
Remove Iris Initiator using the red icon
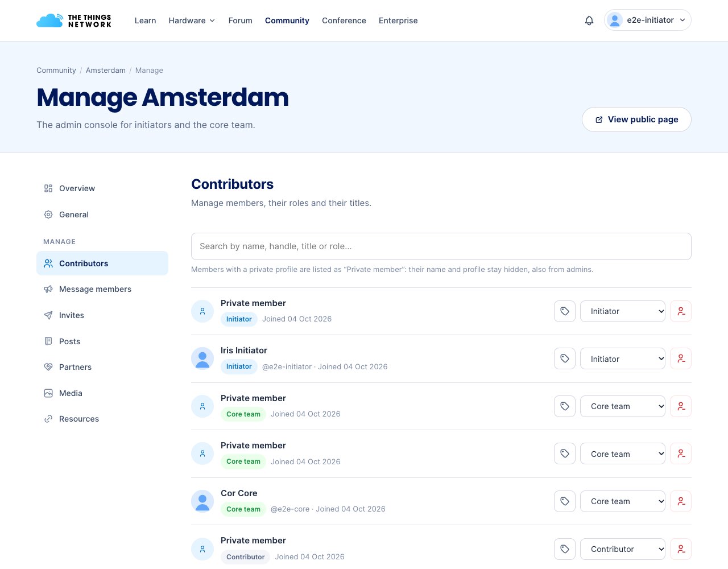[x=681, y=358]
